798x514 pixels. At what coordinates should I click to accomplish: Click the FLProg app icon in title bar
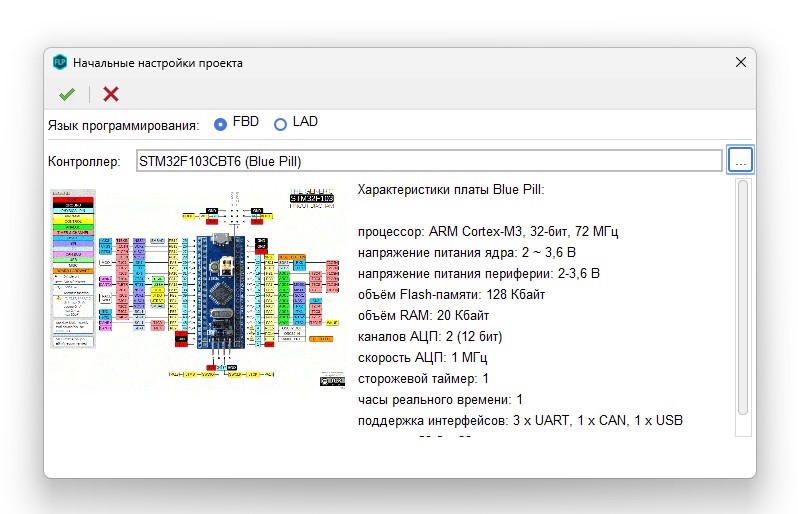pyautogui.click(x=60, y=63)
